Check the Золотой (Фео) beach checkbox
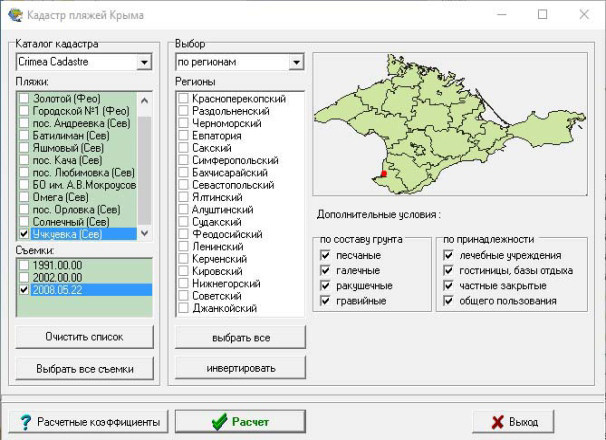This screenshot has height=440, width=606. (24, 98)
